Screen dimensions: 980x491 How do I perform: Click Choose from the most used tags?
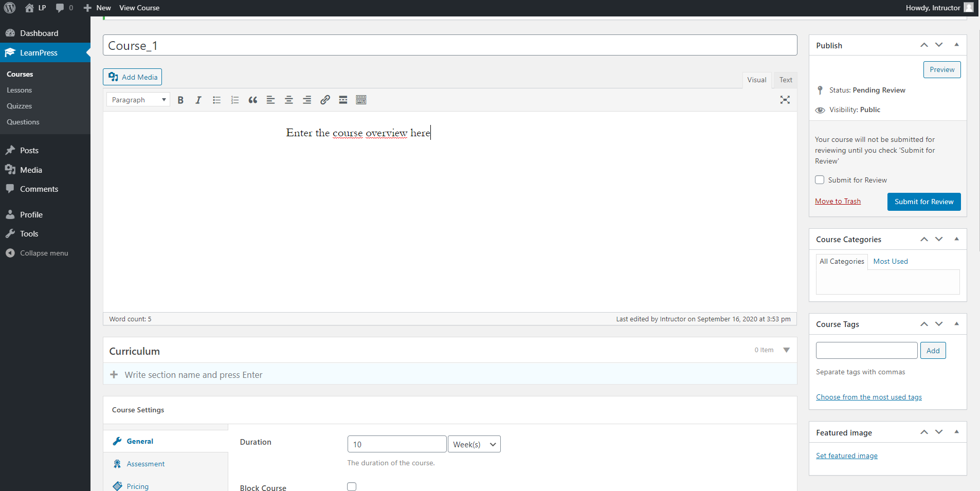[869, 397]
